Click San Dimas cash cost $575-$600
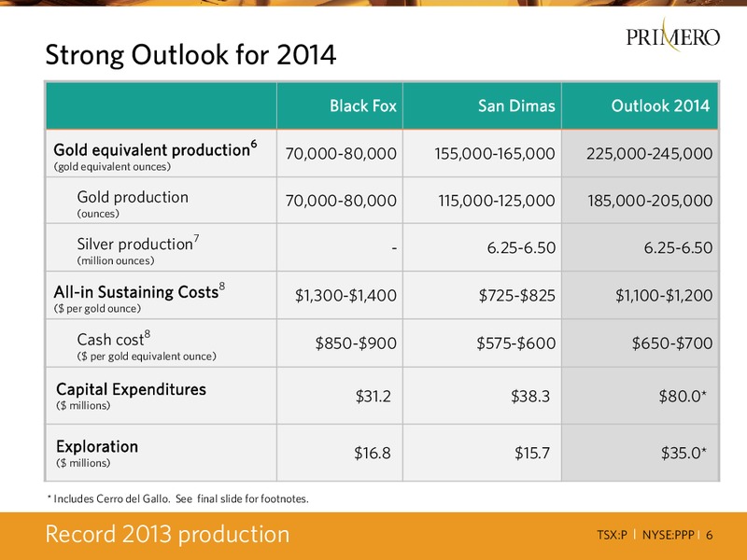The image size is (747, 560). 516,343
